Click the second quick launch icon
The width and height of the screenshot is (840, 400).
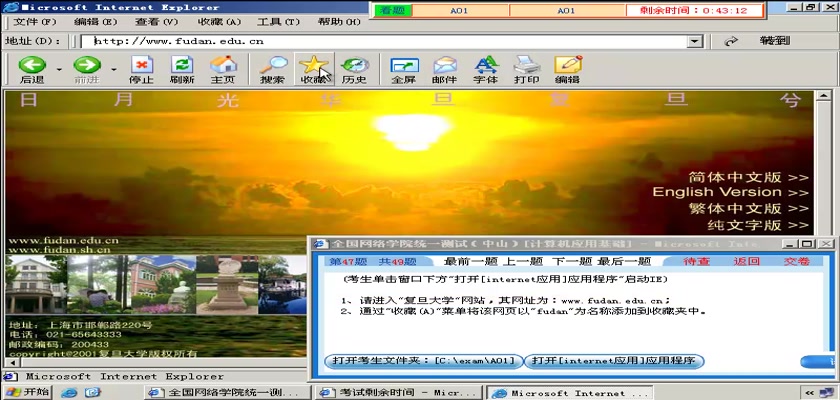point(92,392)
